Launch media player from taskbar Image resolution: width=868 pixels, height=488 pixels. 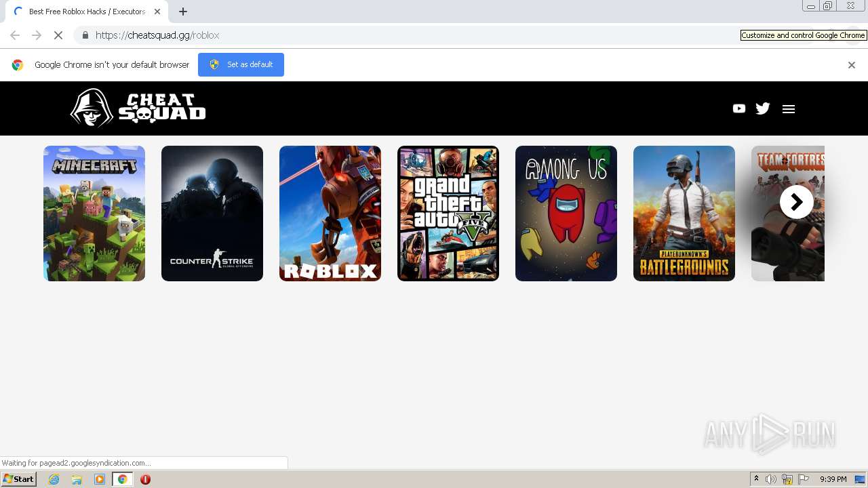click(x=100, y=479)
